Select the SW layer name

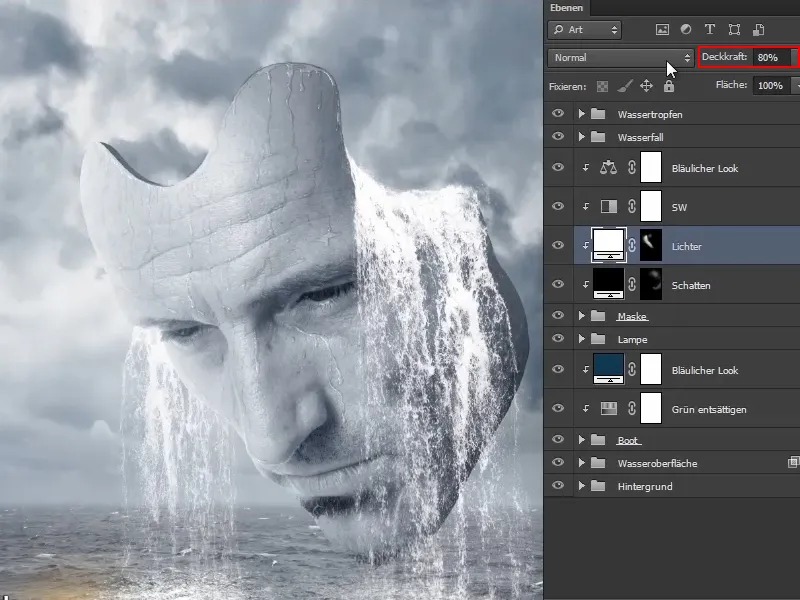pos(679,208)
